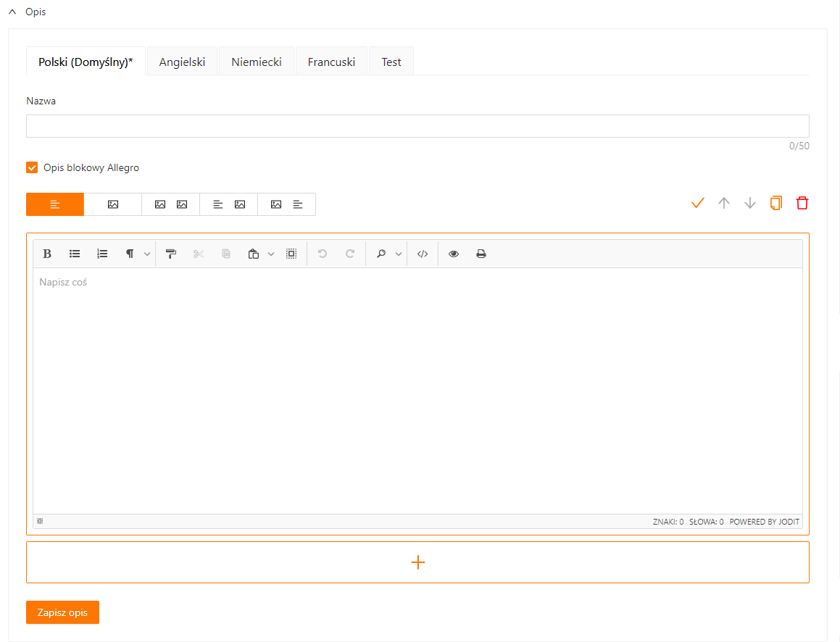Collapse the Opis section

pos(12,12)
